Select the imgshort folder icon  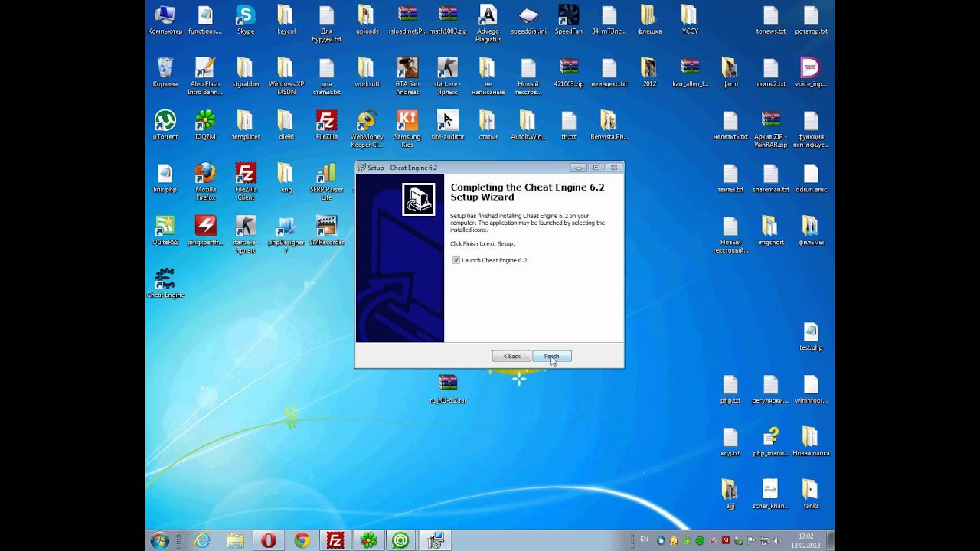770,230
